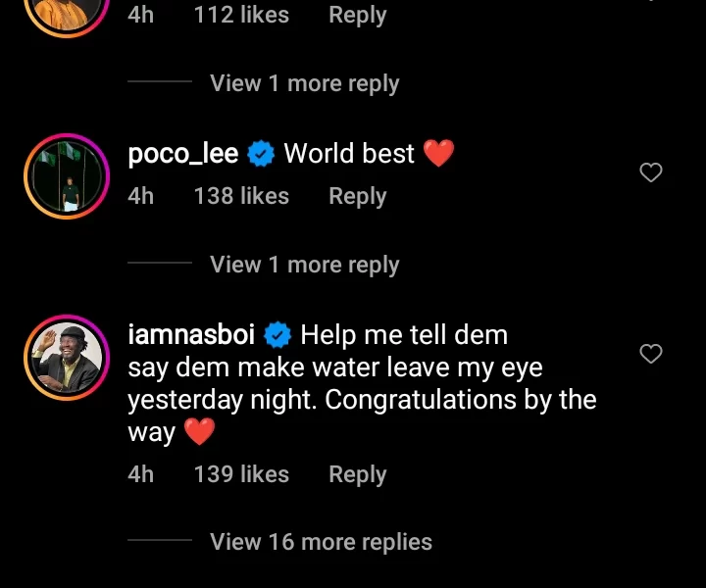Viewport: 706px width, 588px height.
Task: Expand "View 1 more reply" under poco_lee's comment
Action: pyautogui.click(x=304, y=265)
